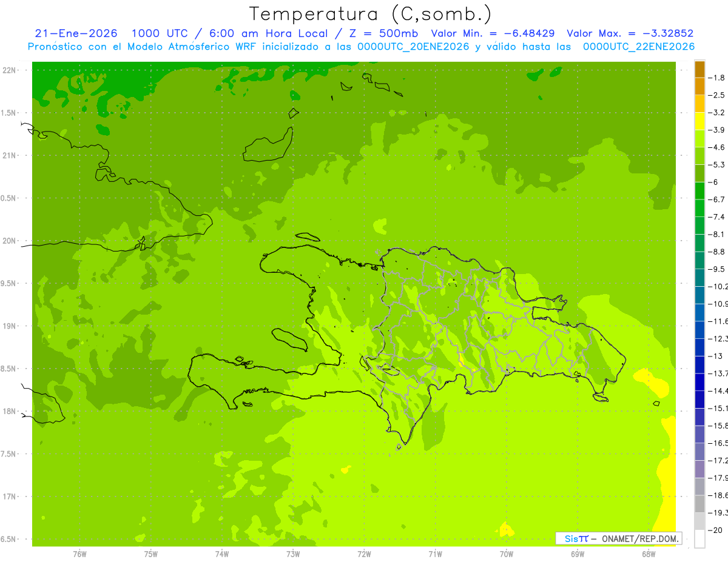Click the longitude label "71W"
This screenshot has height=562, width=728.
point(436,554)
